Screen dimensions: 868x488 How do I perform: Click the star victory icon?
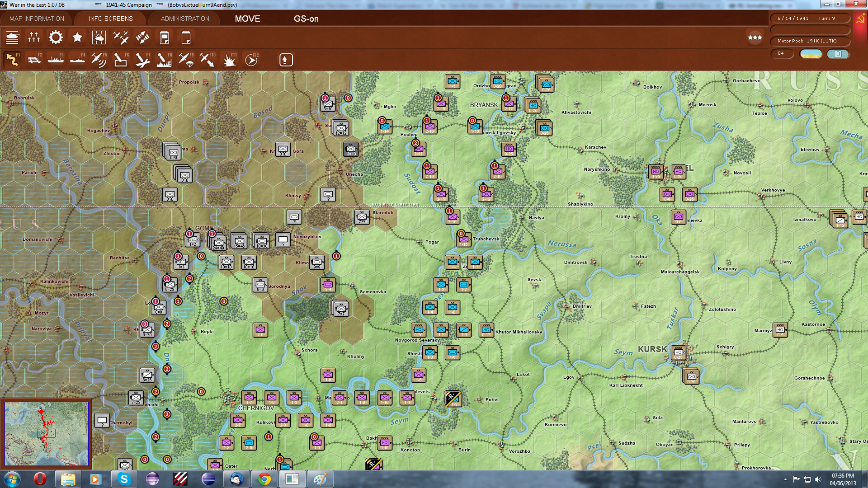pos(77,38)
